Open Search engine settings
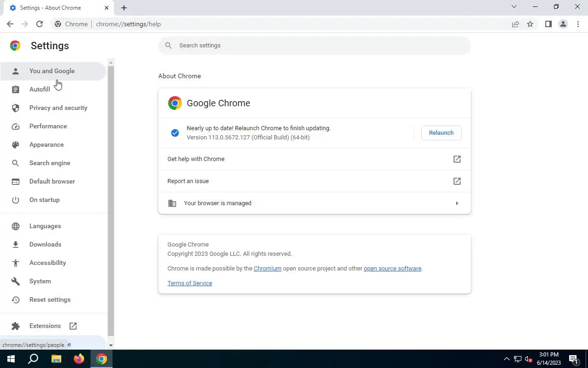This screenshot has height=368, width=588. click(x=53, y=163)
